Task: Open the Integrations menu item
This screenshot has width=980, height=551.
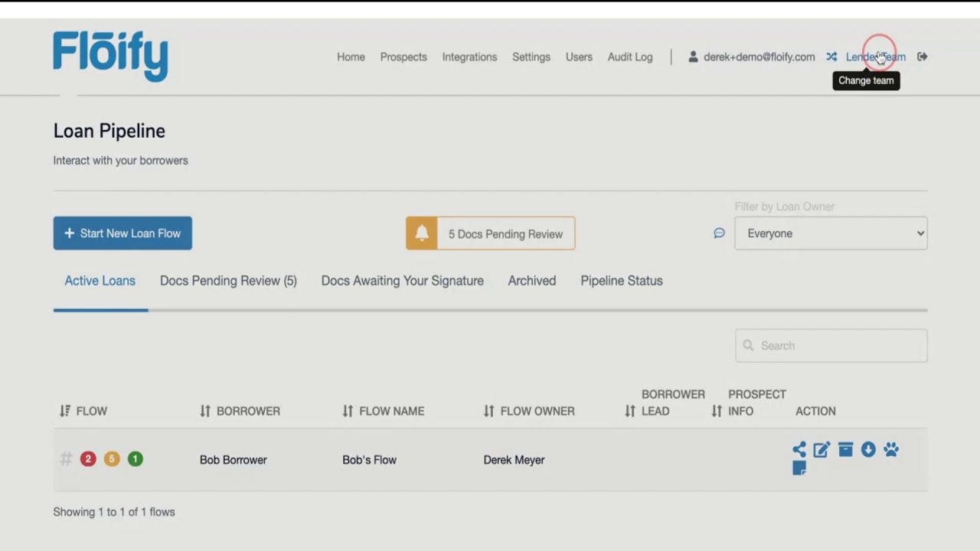Action: tap(469, 57)
